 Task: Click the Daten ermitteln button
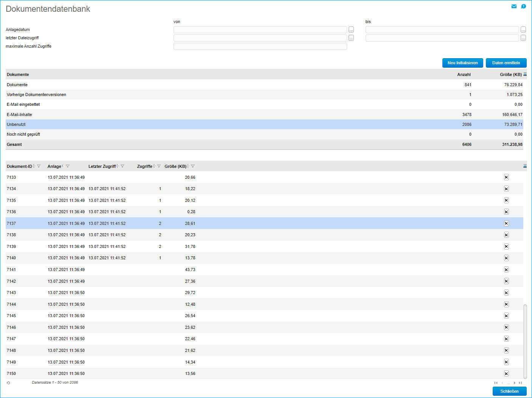click(506, 63)
